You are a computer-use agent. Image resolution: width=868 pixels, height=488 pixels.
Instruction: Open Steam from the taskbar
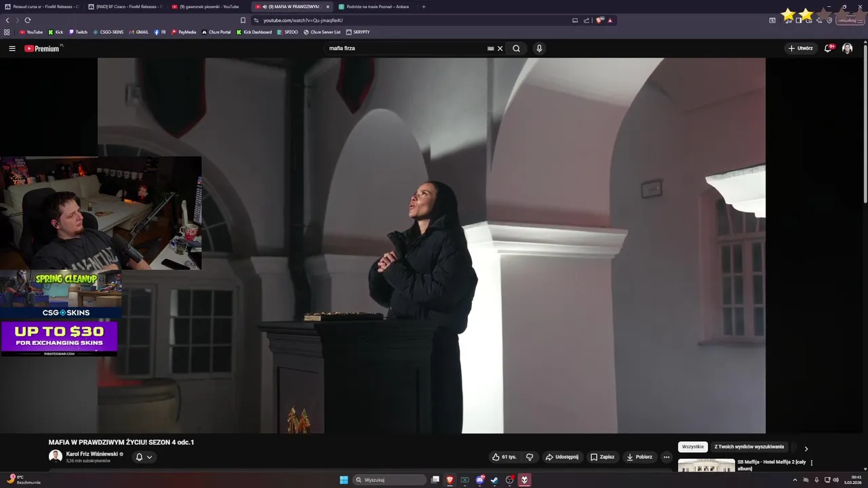pyautogui.click(x=494, y=480)
